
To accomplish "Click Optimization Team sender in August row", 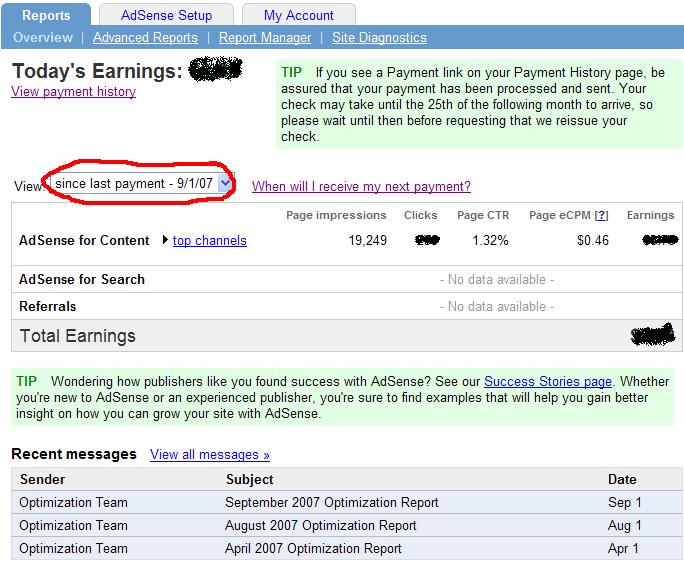I will (73, 526).
